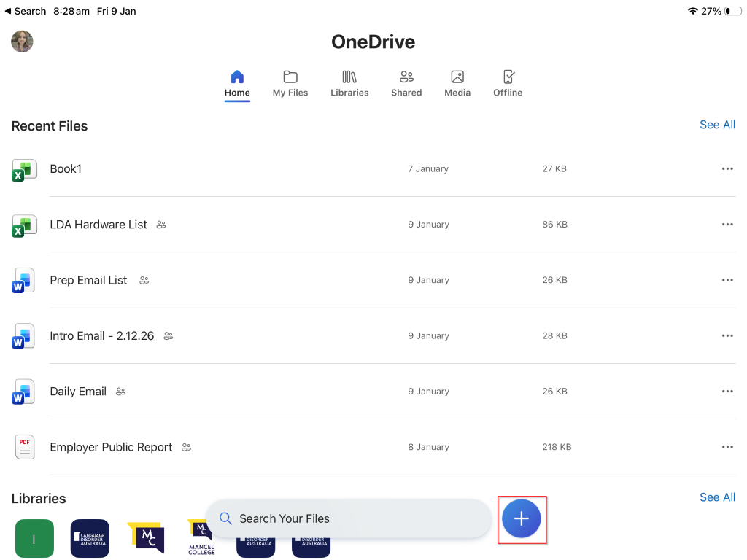Viewport: 747px width, 560px height.
Task: Open the Language Disorder Australia library tile
Action: click(90, 539)
